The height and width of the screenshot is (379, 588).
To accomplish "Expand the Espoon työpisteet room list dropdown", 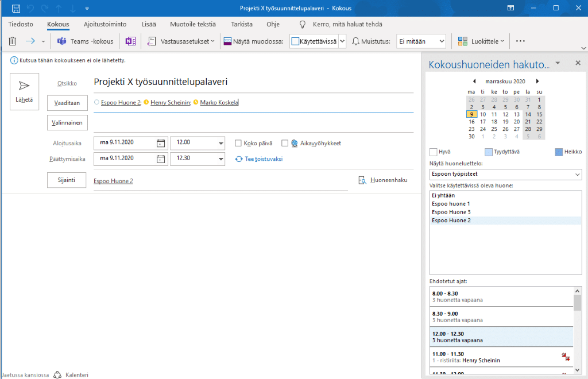I will [x=577, y=174].
